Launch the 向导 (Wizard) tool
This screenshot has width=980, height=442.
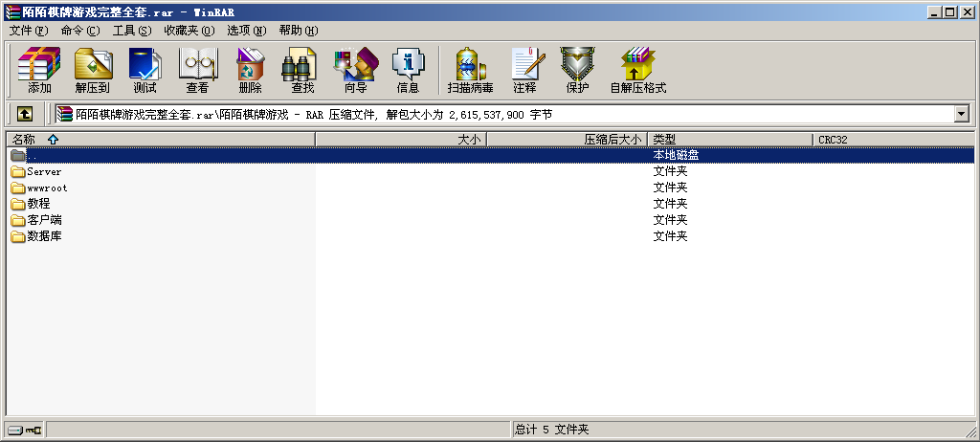[355, 70]
